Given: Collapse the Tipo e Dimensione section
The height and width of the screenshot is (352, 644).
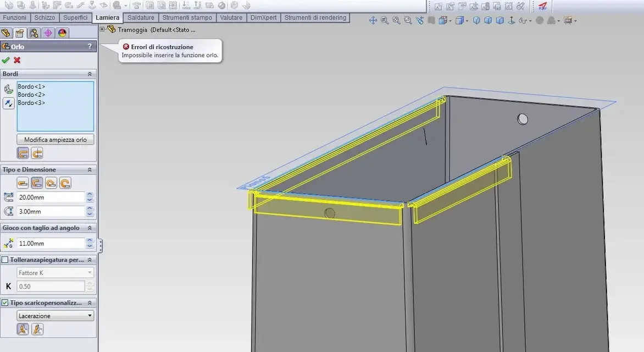Looking at the screenshot, I should (90, 170).
